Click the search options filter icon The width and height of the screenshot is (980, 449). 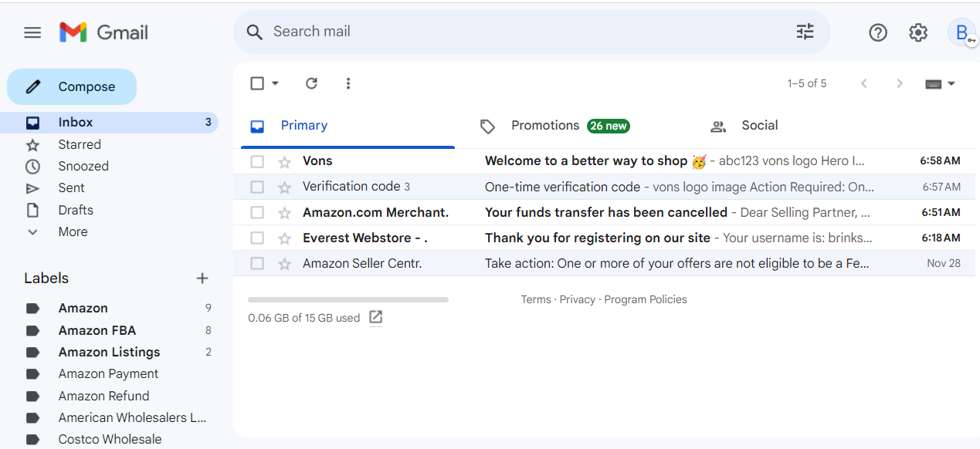click(805, 32)
